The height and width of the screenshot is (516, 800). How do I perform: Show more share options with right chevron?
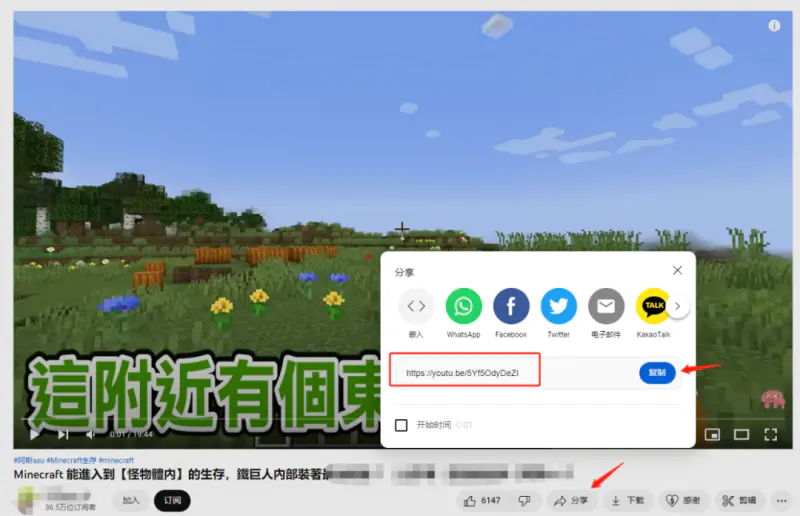[x=680, y=306]
